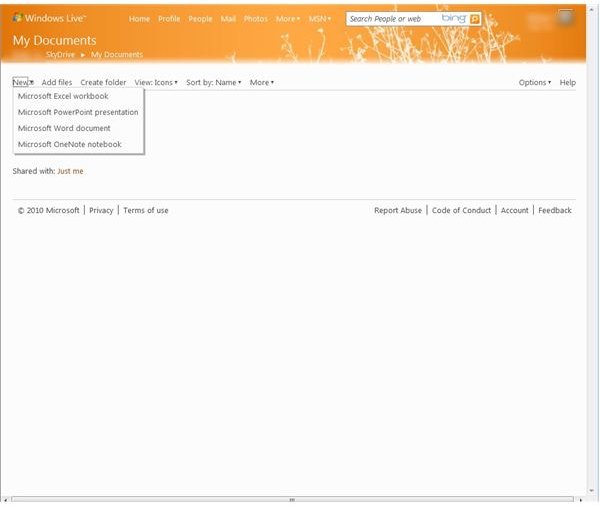Click the Bing search magnifier icon
Image resolution: width=600 pixels, height=505 pixels.
474,19
